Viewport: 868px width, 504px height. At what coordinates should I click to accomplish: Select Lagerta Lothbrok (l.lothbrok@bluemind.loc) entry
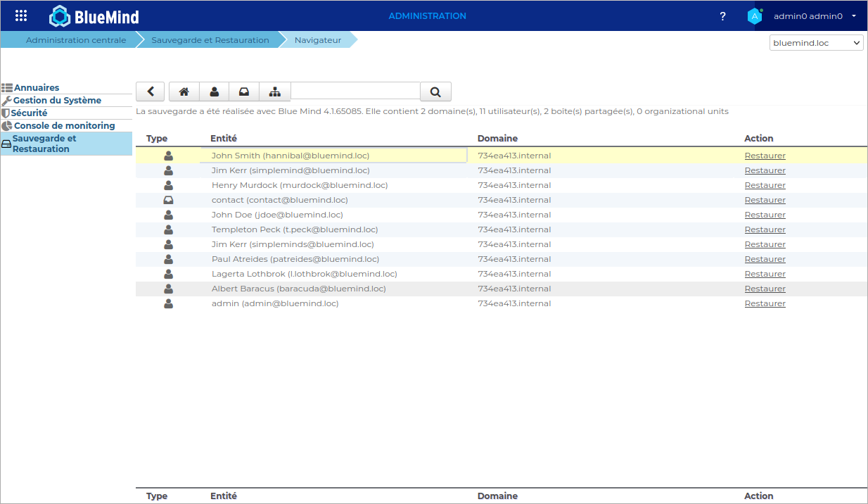(305, 274)
